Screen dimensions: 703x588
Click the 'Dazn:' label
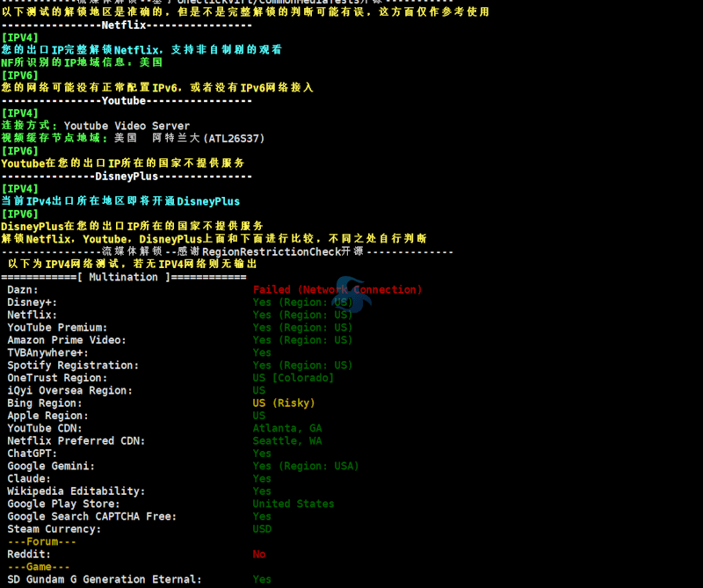[23, 290]
